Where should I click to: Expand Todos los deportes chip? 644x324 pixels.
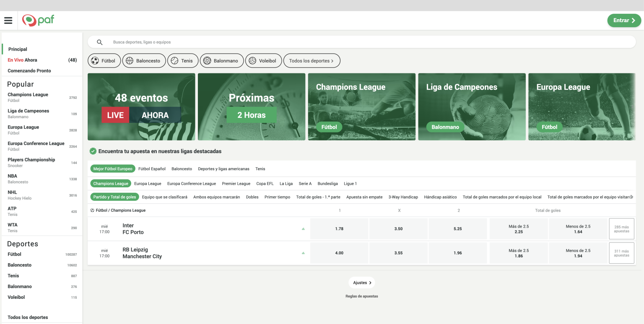312,61
